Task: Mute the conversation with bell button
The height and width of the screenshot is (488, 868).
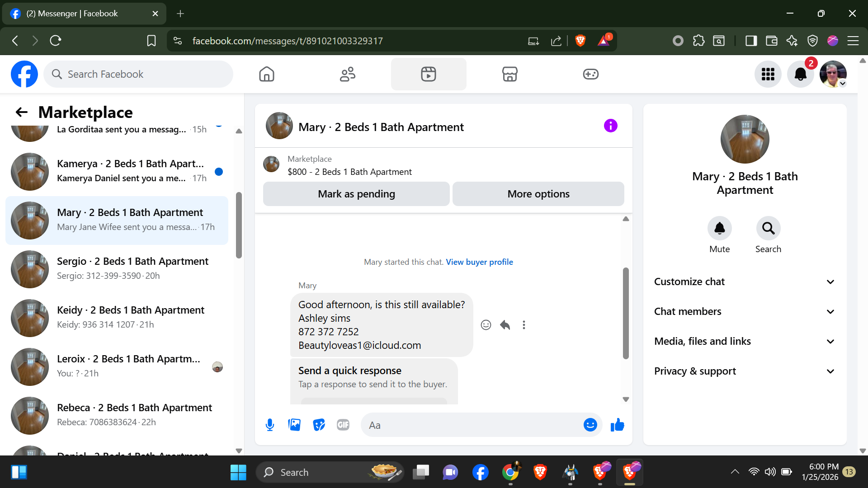Action: (720, 229)
